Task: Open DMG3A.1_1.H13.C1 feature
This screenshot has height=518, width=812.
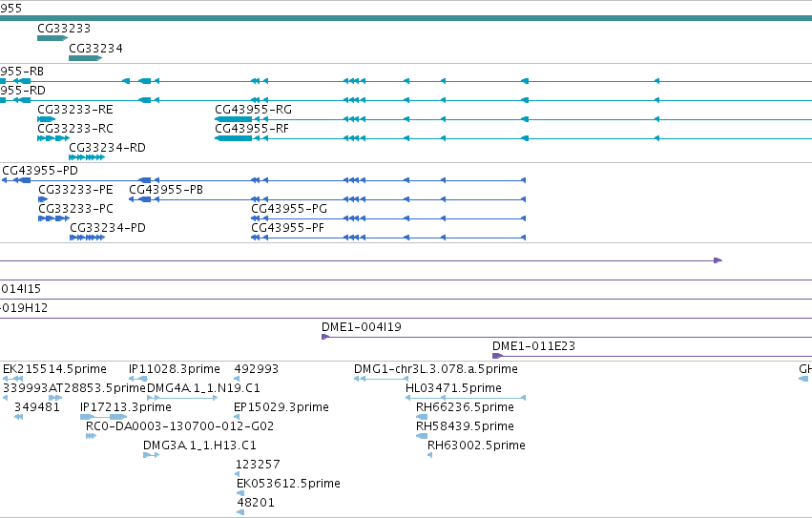Action: click(x=199, y=445)
